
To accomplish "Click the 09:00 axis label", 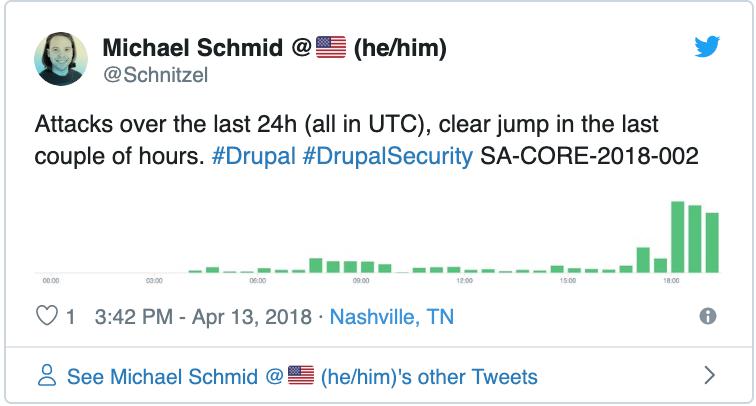I will pos(361,281).
